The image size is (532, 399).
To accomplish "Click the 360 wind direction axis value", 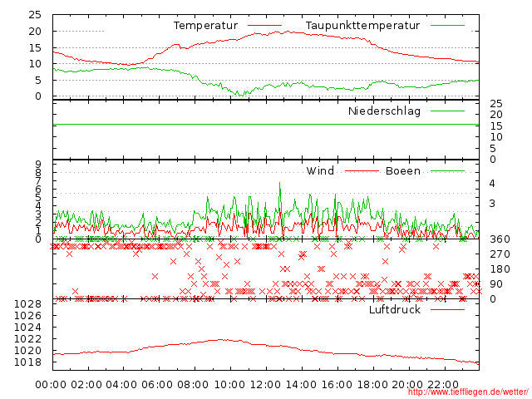I will tap(500, 239).
